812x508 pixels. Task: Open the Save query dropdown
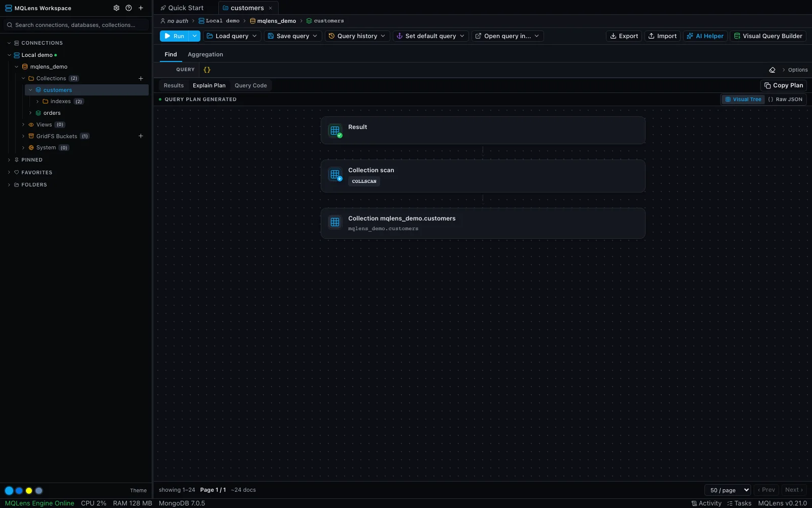coord(293,36)
